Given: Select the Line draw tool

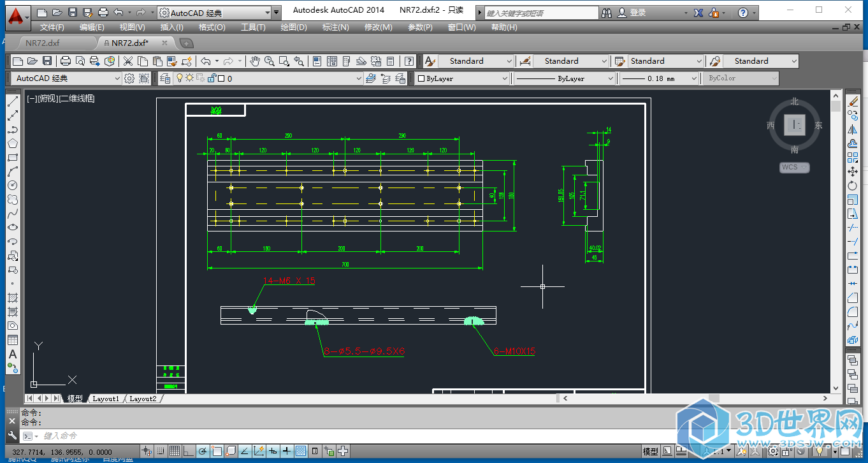Looking at the screenshot, I should 12,101.
